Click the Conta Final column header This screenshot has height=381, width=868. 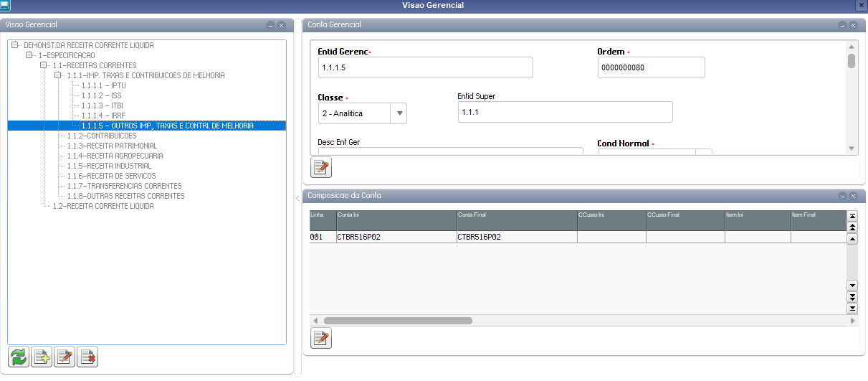pos(516,220)
